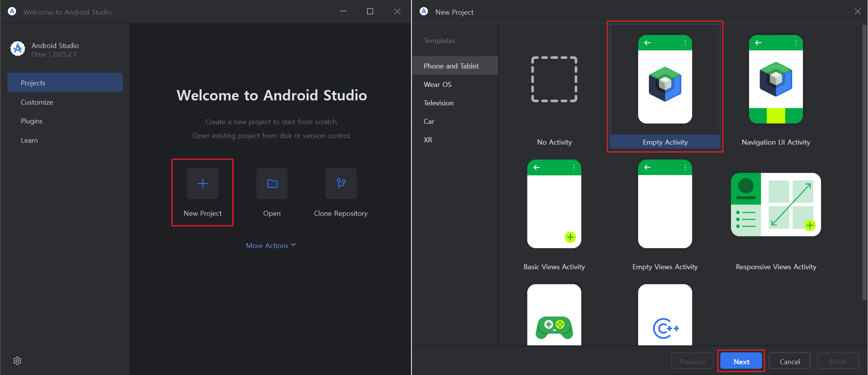Click the New Project text label
The width and height of the screenshot is (868, 375).
pyautogui.click(x=202, y=213)
